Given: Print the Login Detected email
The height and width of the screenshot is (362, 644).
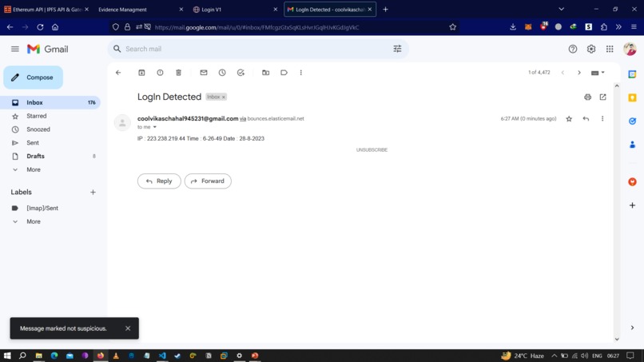Looking at the screenshot, I should (588, 97).
